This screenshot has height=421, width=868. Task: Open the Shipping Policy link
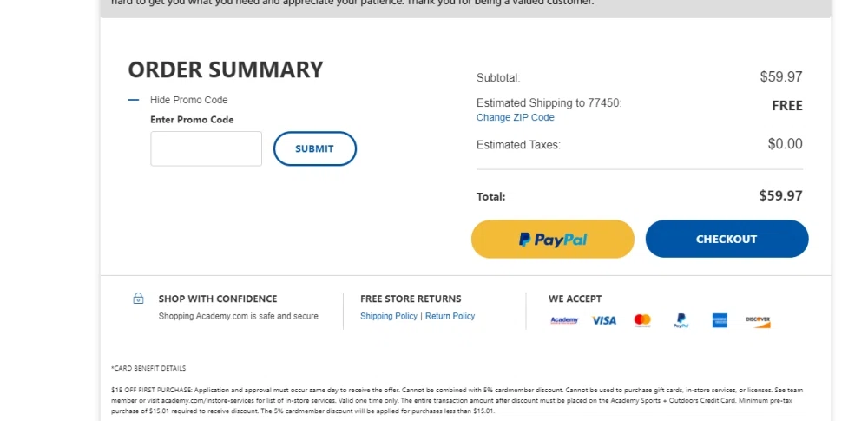coord(389,316)
